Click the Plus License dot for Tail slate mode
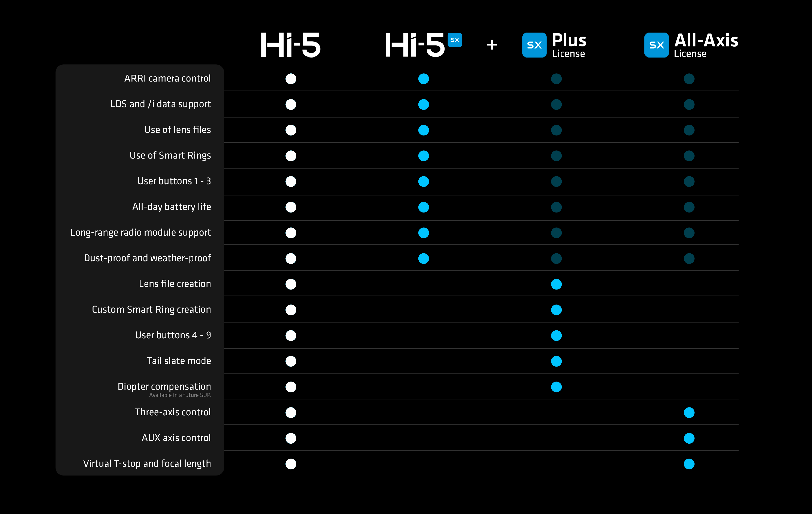 tap(556, 361)
